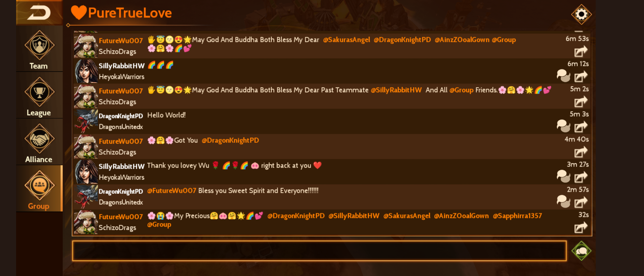This screenshot has width=644, height=276.
Task: Send message with green chat button
Action: coord(581,251)
